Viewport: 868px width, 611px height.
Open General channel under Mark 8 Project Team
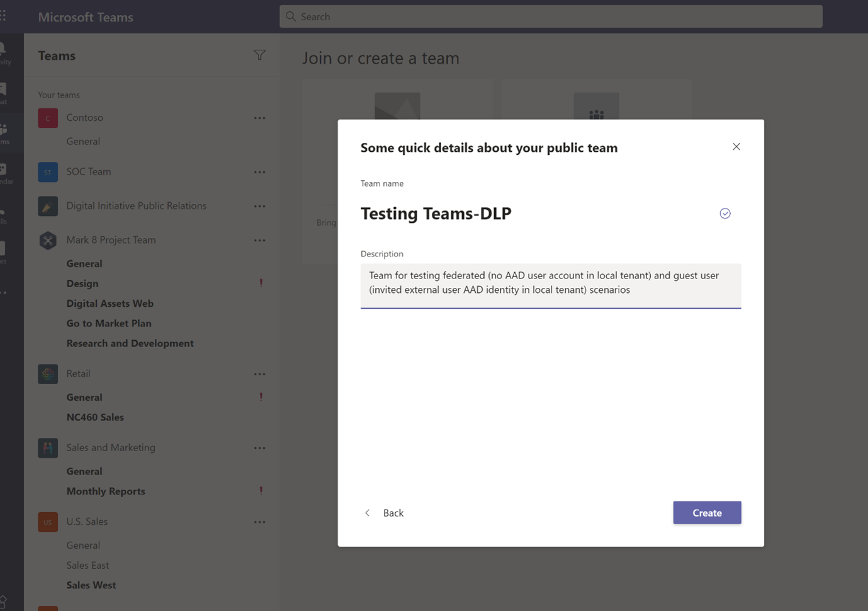tap(84, 264)
